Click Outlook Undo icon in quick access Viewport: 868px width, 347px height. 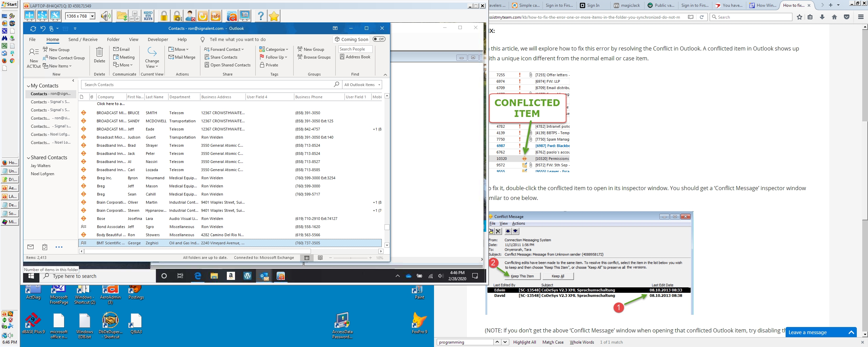(x=43, y=28)
